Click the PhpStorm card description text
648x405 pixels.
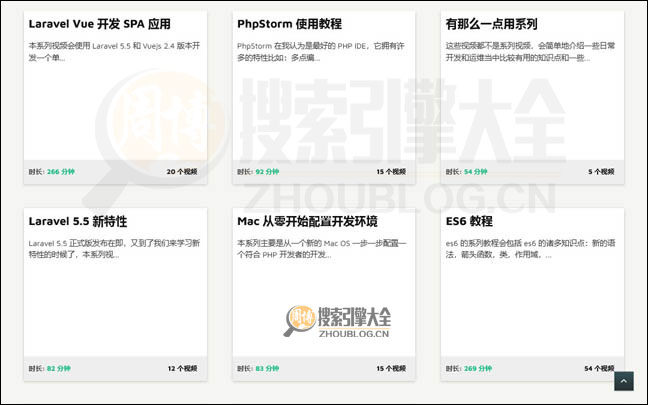[x=322, y=52]
